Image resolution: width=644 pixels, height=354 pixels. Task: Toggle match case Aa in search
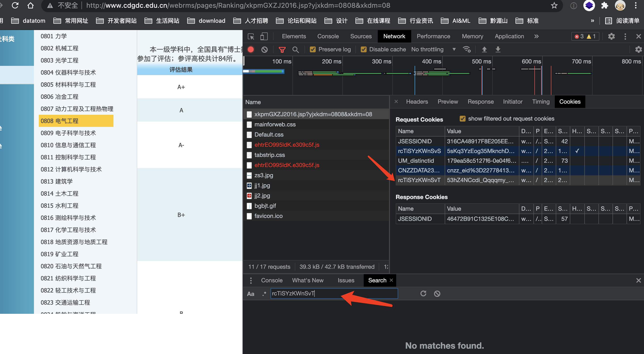(x=250, y=294)
